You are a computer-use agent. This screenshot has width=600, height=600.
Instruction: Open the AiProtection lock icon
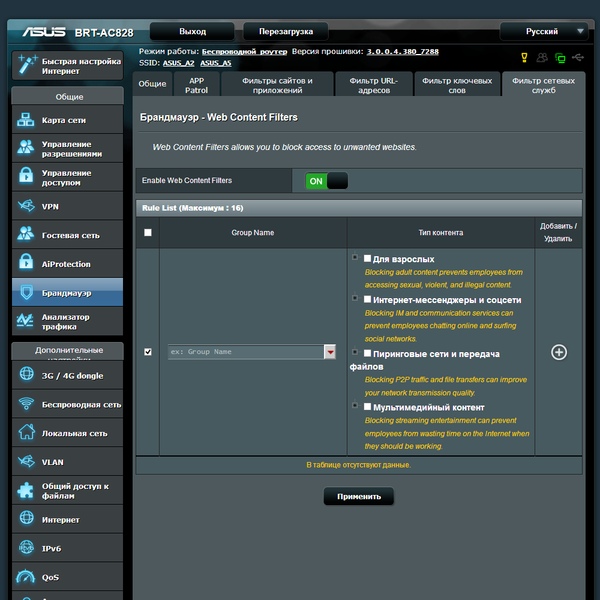pos(26,262)
